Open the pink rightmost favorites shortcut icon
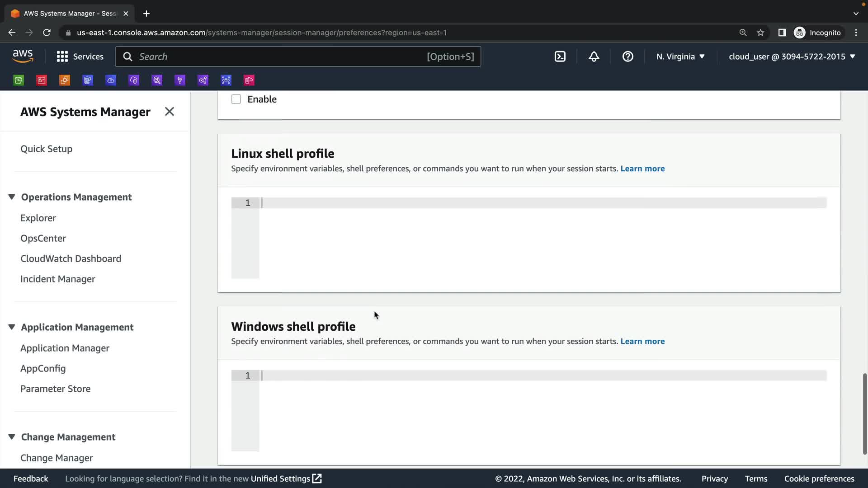The height and width of the screenshot is (488, 868). coord(249,80)
